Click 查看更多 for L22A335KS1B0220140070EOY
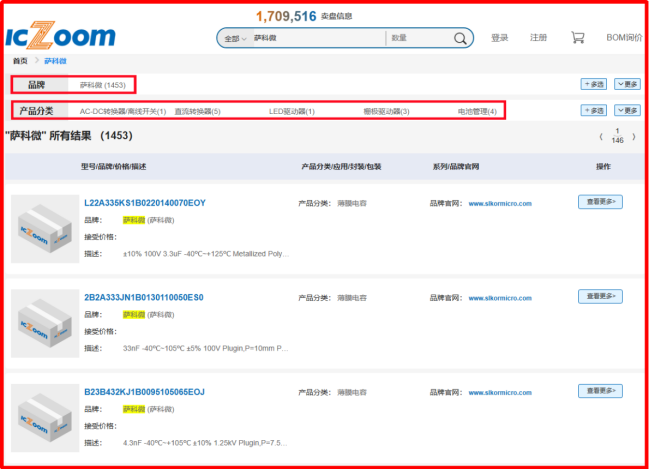Viewport: 649px width, 469px height. 600,201
